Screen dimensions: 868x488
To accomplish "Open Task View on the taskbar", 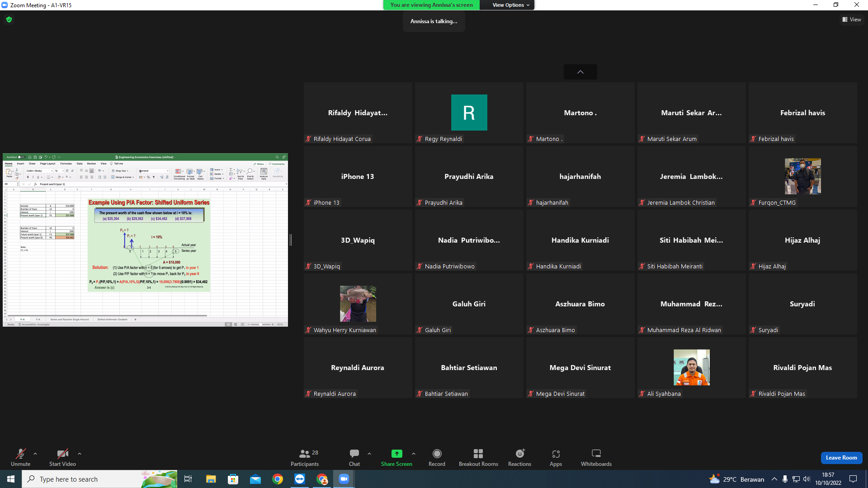I will [188, 479].
